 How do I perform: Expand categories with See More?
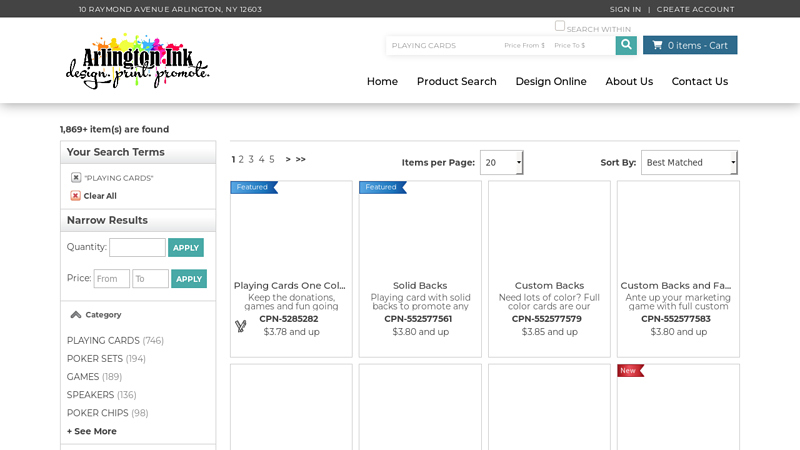[x=92, y=431]
